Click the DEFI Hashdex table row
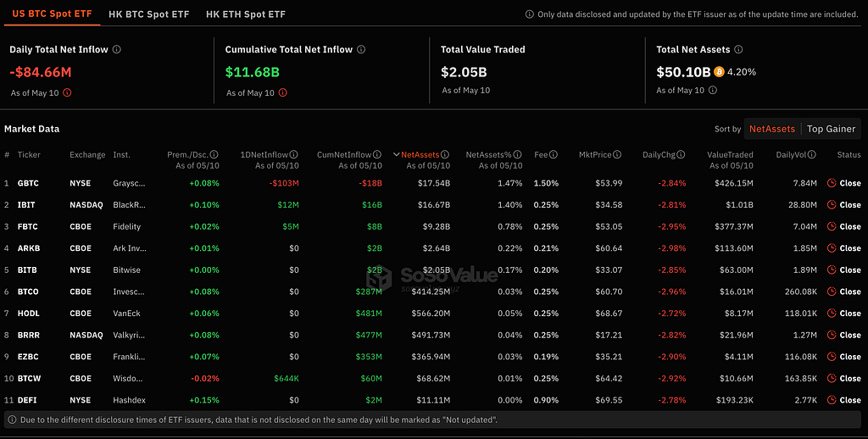Image resolution: width=868 pixels, height=439 pixels. point(434,400)
